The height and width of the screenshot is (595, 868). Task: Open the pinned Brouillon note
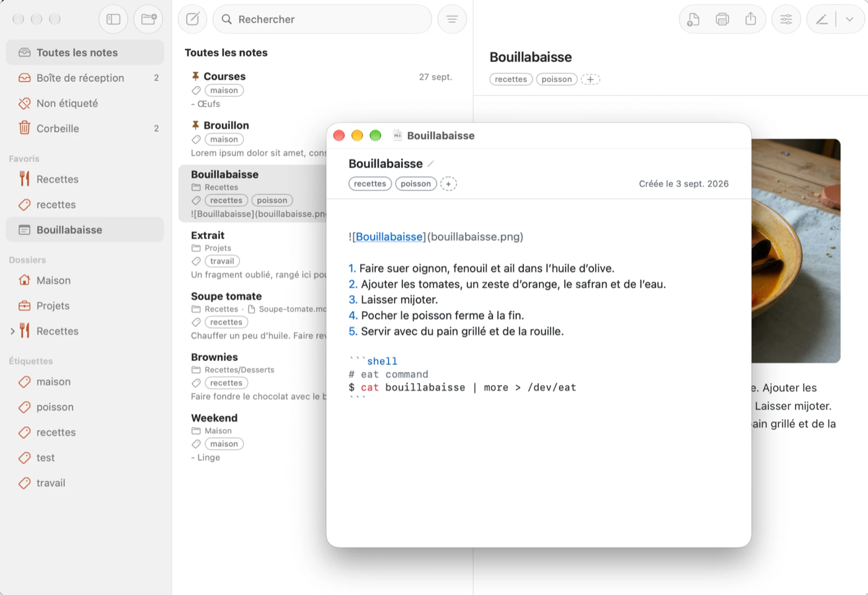[253, 139]
